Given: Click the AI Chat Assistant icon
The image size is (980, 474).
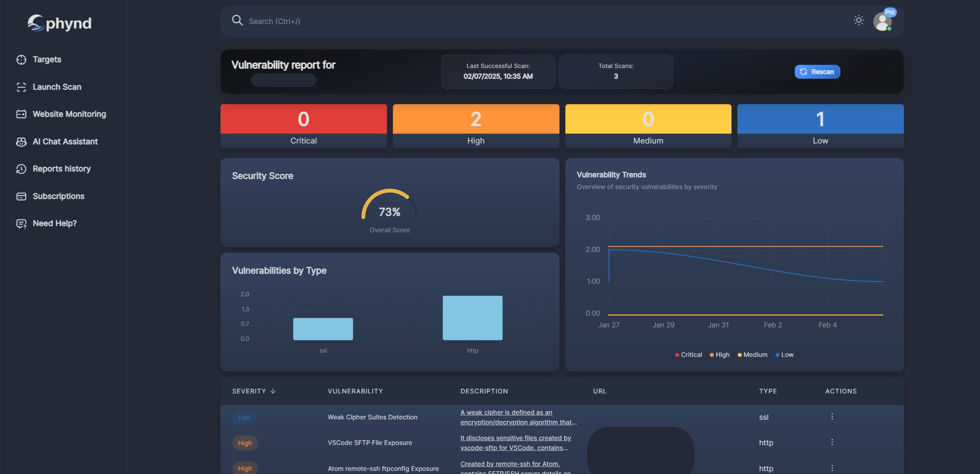Looking at the screenshot, I should tap(21, 142).
